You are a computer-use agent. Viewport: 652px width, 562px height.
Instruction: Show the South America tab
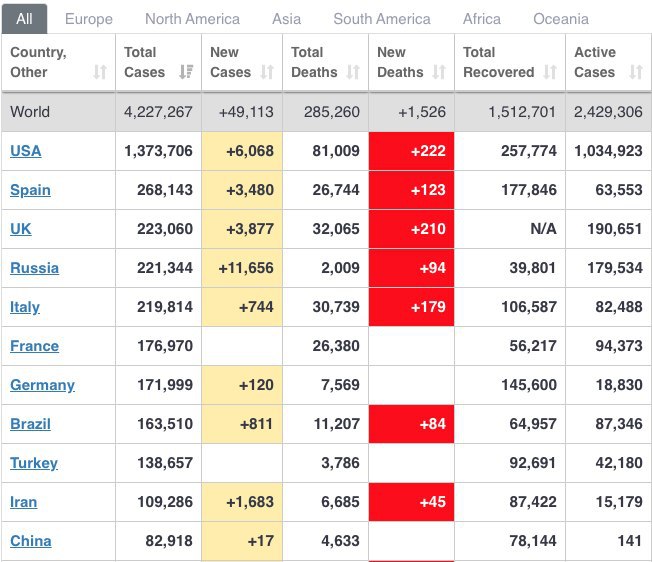[x=382, y=19]
